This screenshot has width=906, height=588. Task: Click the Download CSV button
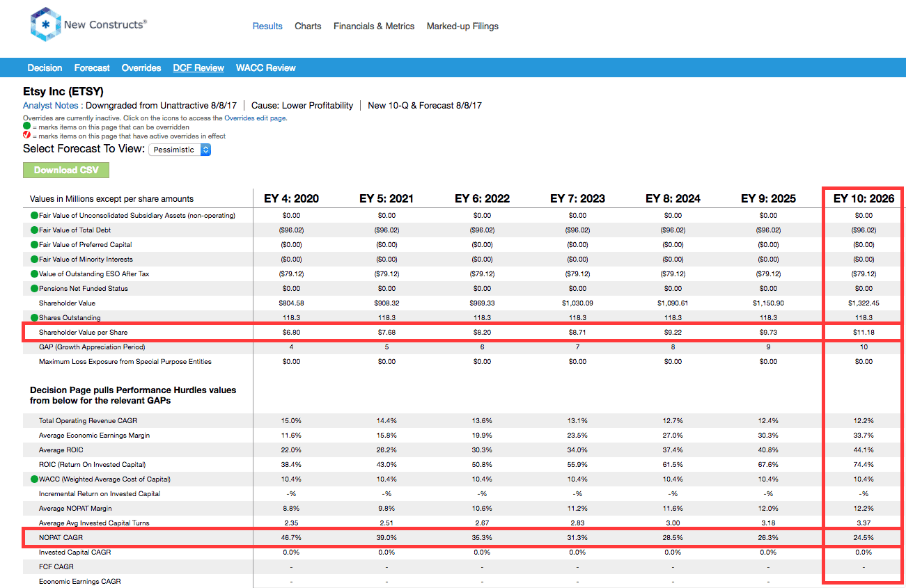66,170
